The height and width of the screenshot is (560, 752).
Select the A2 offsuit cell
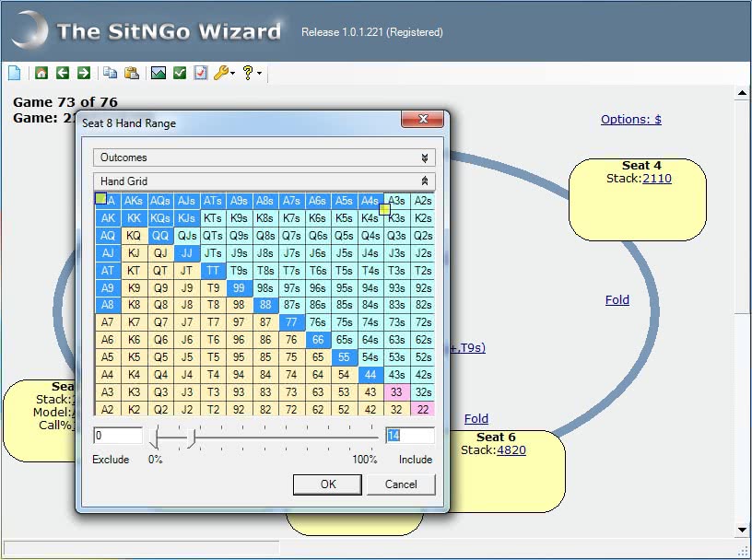click(108, 410)
